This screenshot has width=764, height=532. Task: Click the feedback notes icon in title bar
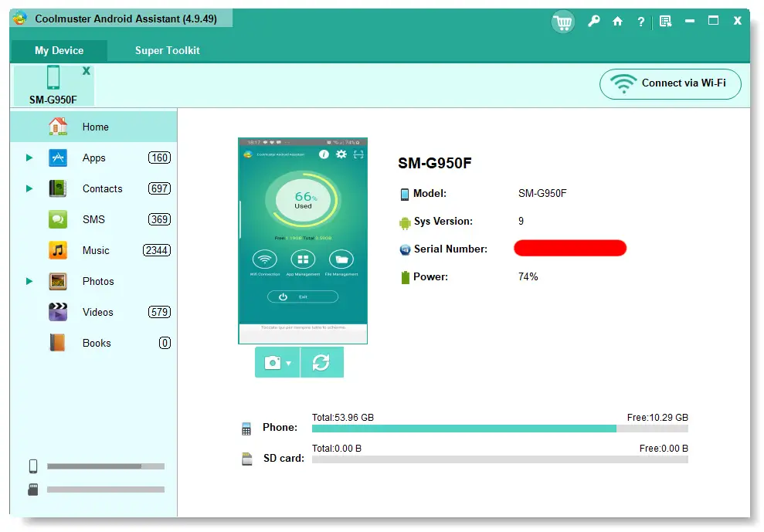[x=665, y=21]
